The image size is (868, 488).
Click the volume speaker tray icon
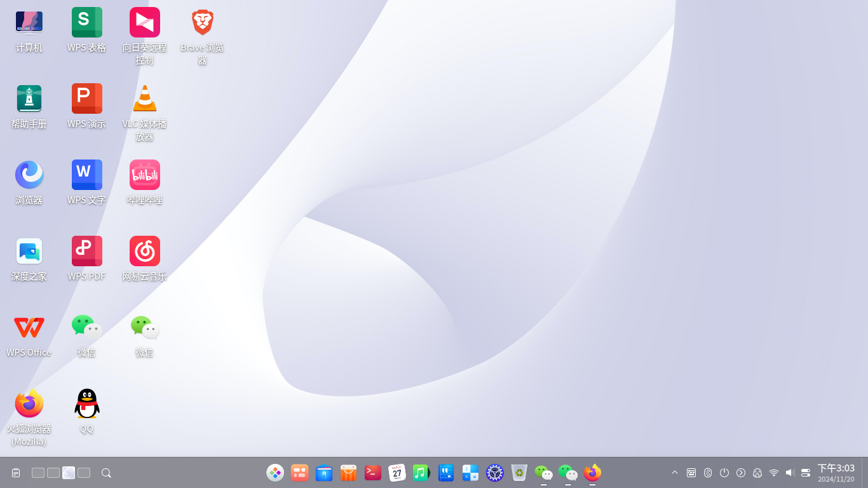[x=790, y=473]
